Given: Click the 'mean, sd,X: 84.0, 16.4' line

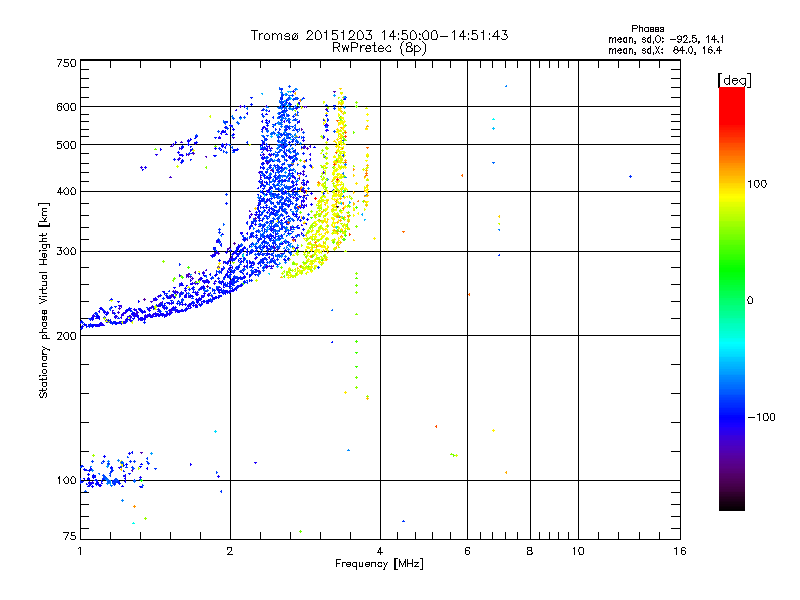Looking at the screenshot, I should point(665,51).
